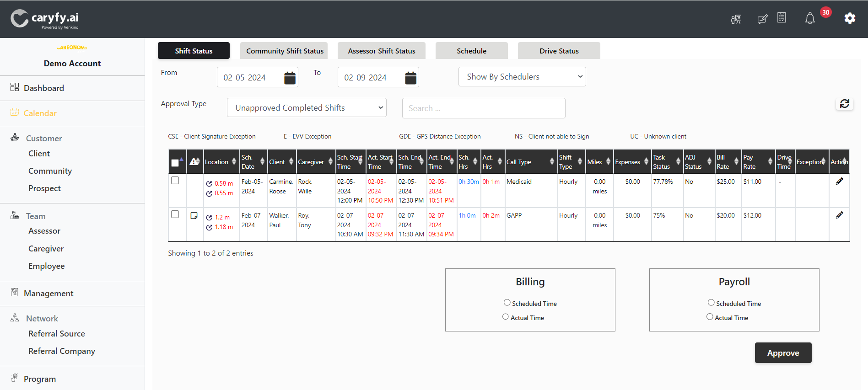Image resolution: width=868 pixels, height=390 pixels.
Task: Click the Management sidebar icon
Action: click(x=15, y=292)
